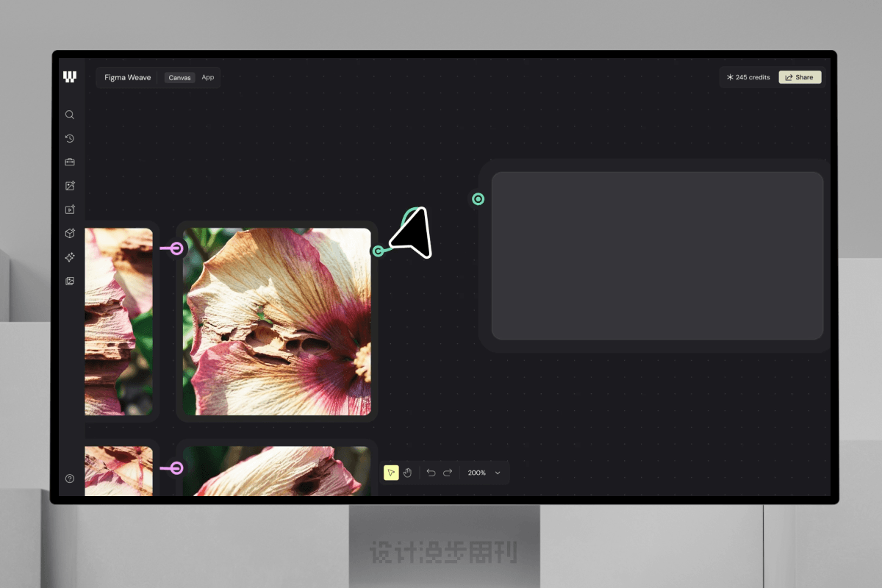
Task: Click the undo arrow
Action: coord(431,473)
